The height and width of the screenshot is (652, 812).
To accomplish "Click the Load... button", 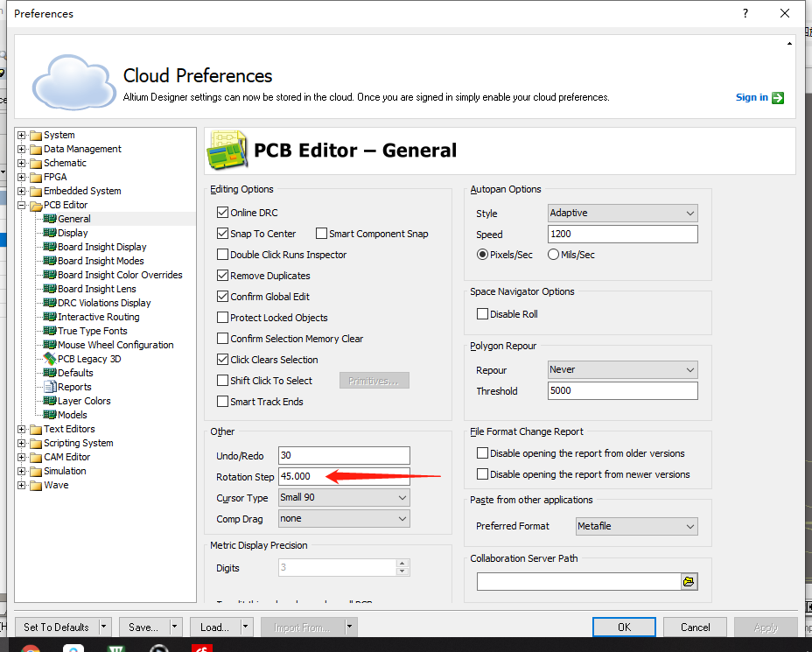I will (x=215, y=627).
